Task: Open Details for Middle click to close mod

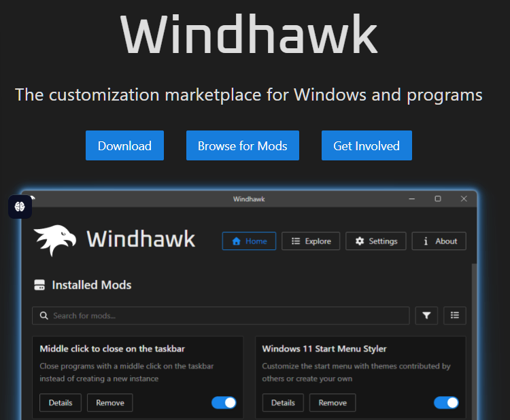Action: pyautogui.click(x=61, y=403)
